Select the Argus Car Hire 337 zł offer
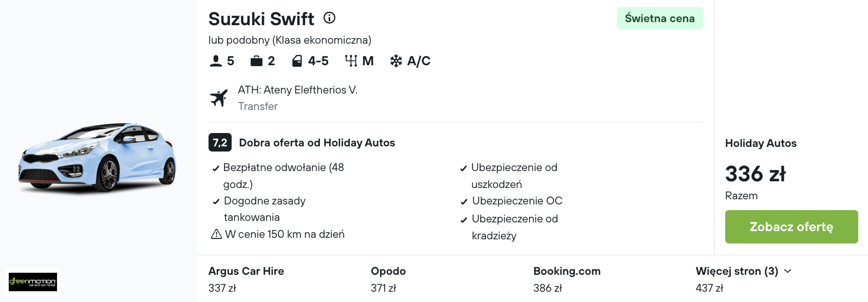 pos(246,279)
